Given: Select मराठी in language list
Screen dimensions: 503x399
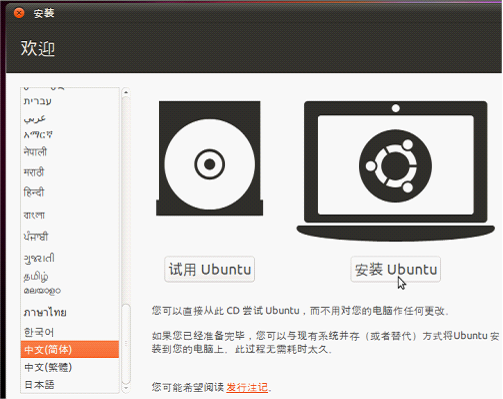Looking at the screenshot, I should (x=70, y=172).
